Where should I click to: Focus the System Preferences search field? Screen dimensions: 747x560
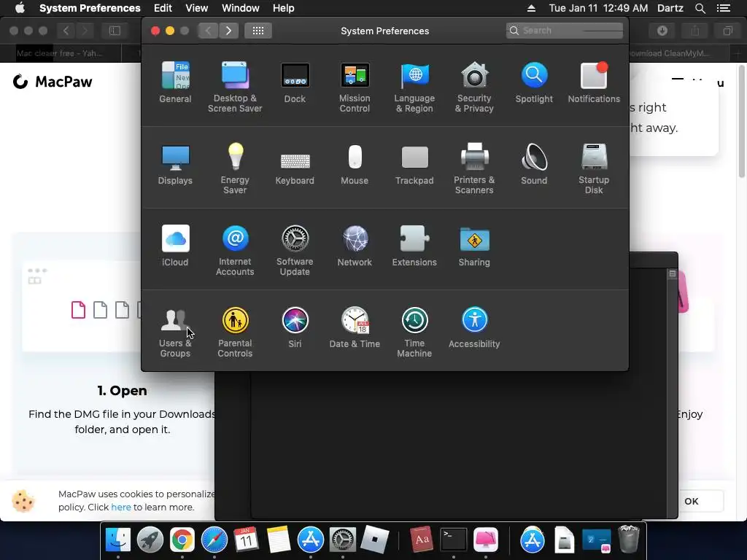[x=565, y=31]
